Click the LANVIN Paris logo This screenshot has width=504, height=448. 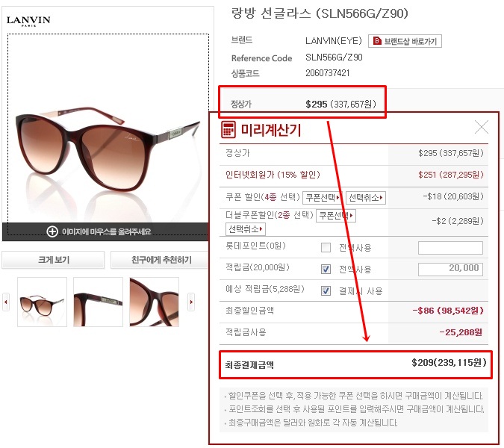click(28, 21)
